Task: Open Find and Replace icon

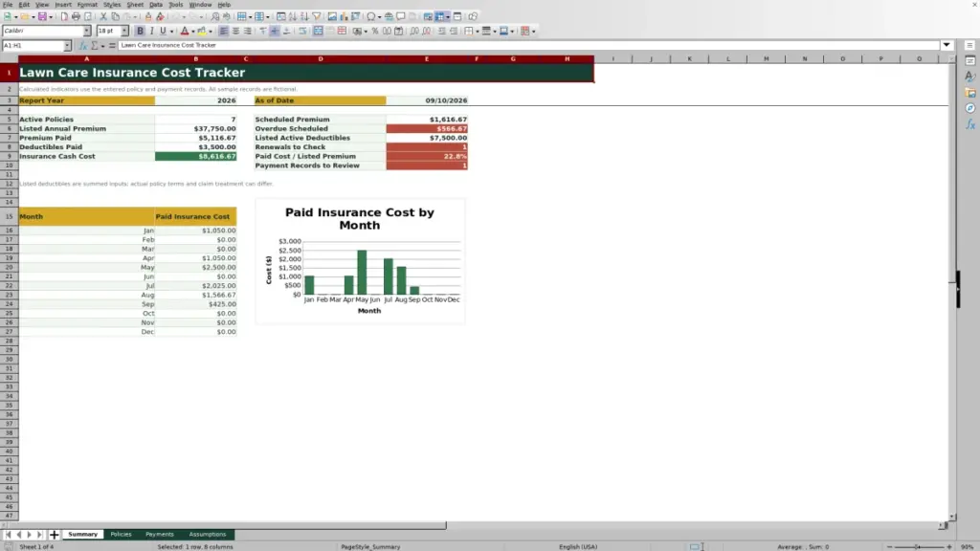Action: 215,16
